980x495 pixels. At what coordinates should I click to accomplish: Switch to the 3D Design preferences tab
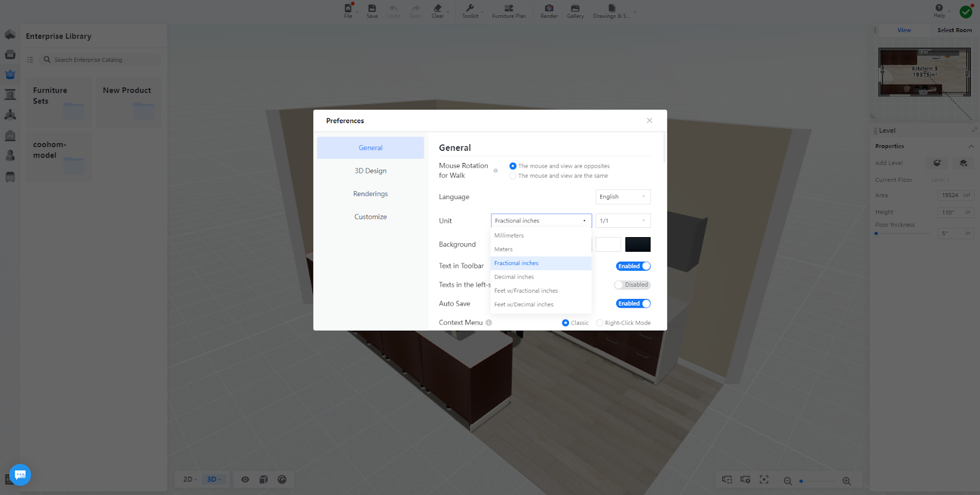pos(371,171)
